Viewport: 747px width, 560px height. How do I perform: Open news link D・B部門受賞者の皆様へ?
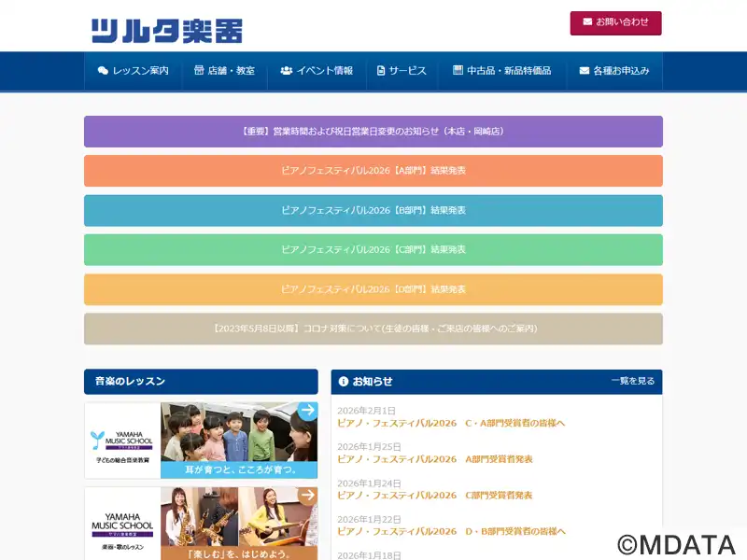click(x=451, y=531)
